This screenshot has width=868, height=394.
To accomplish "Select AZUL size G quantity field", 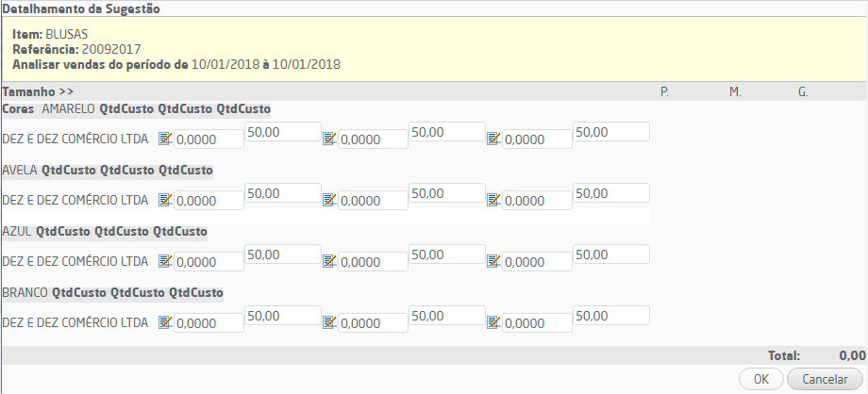I will click(537, 262).
